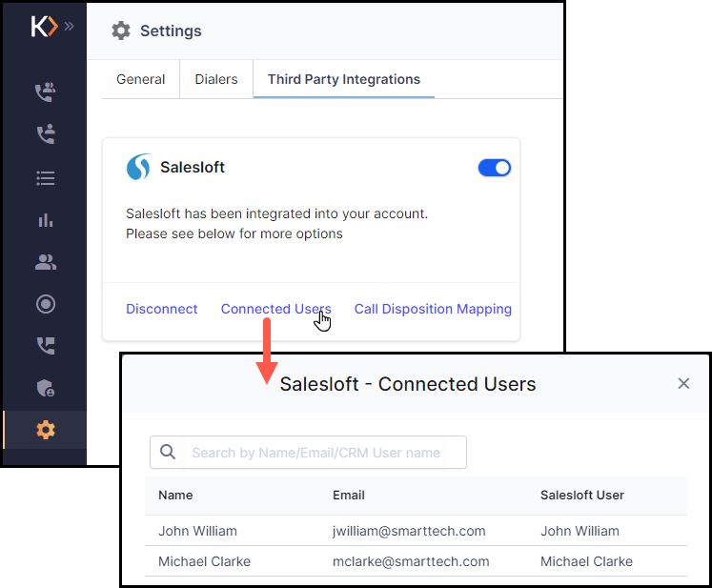Open the reports bar chart icon
712x588 pixels.
point(46,220)
